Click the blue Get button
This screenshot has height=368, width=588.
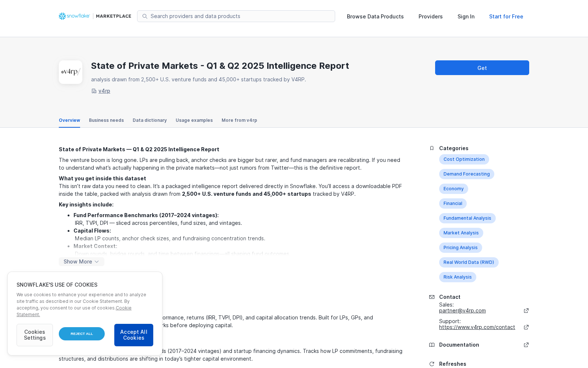(482, 68)
